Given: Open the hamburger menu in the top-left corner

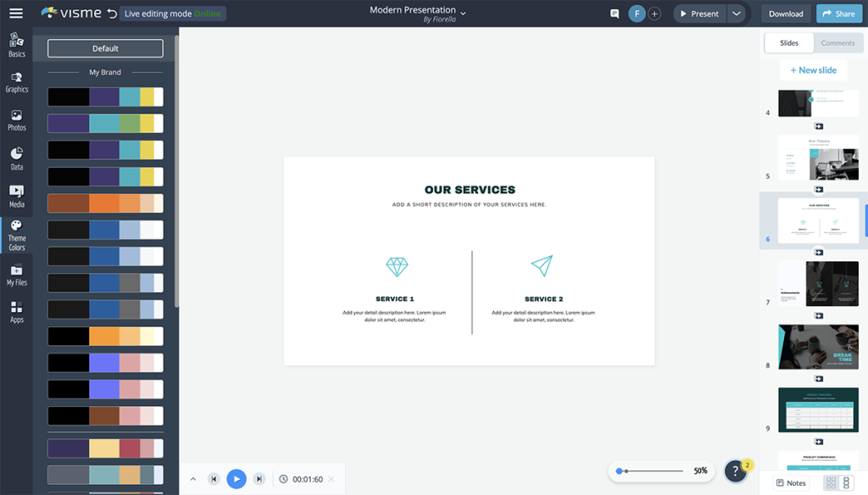Looking at the screenshot, I should tap(15, 13).
